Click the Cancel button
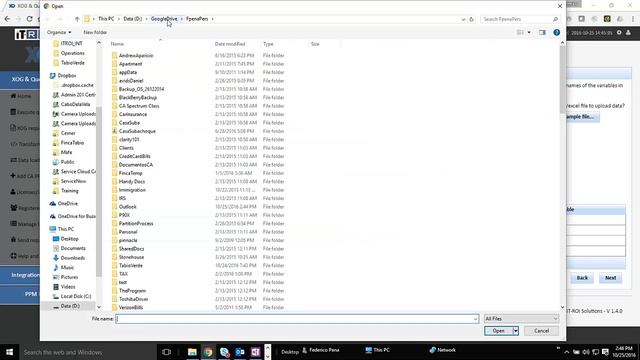Image resolution: width=640 pixels, height=360 pixels. tap(541, 331)
